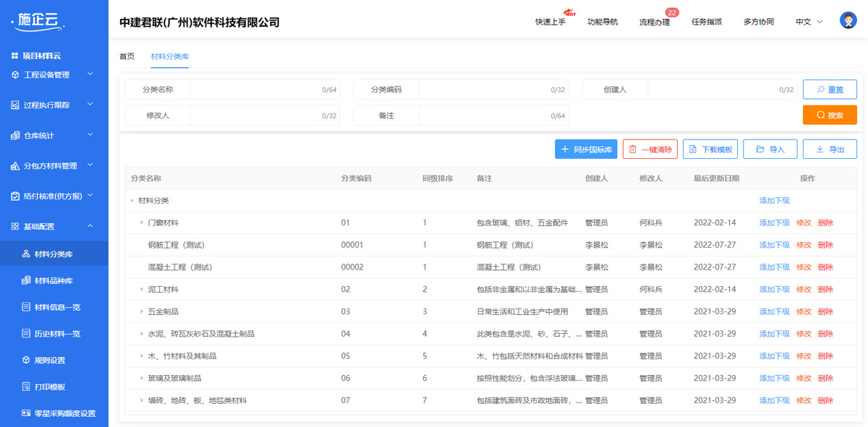
Task: Expand the 分包方材料管理 menu chevron
Action: pos(90,165)
